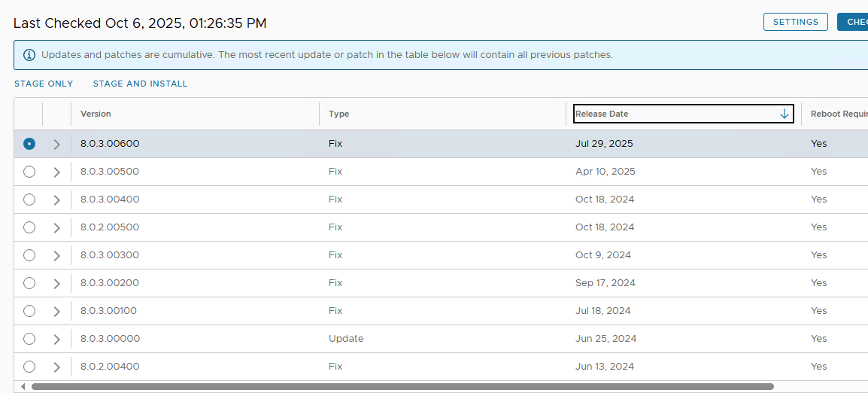Expand the 8.0.3.00100 row details
Image resolution: width=868 pixels, height=393 pixels.
pyautogui.click(x=56, y=311)
